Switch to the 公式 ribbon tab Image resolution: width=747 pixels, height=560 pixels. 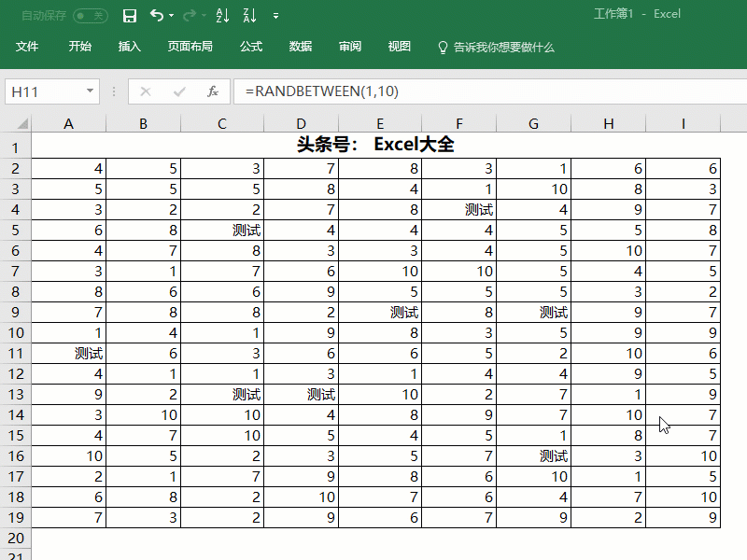[251, 47]
